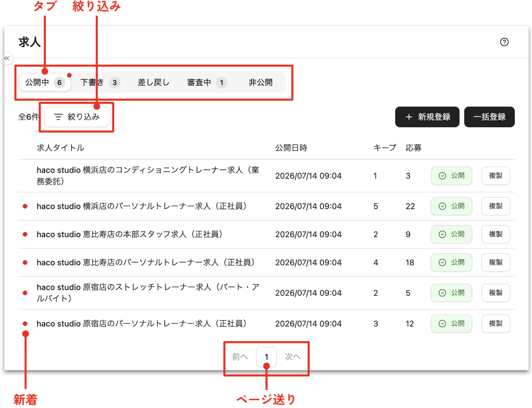Click 公開 status for 原宿店ストレッチトレーナー row
532x408 pixels.
451,293
